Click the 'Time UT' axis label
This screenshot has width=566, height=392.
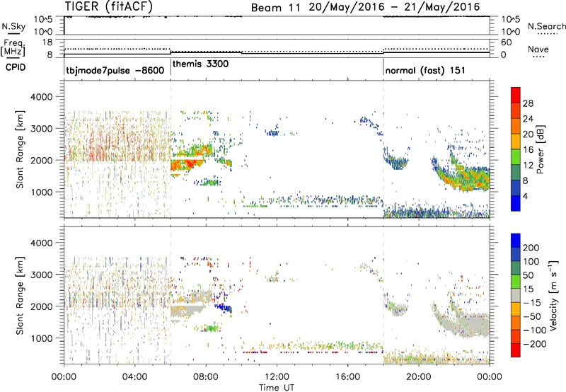point(277,387)
